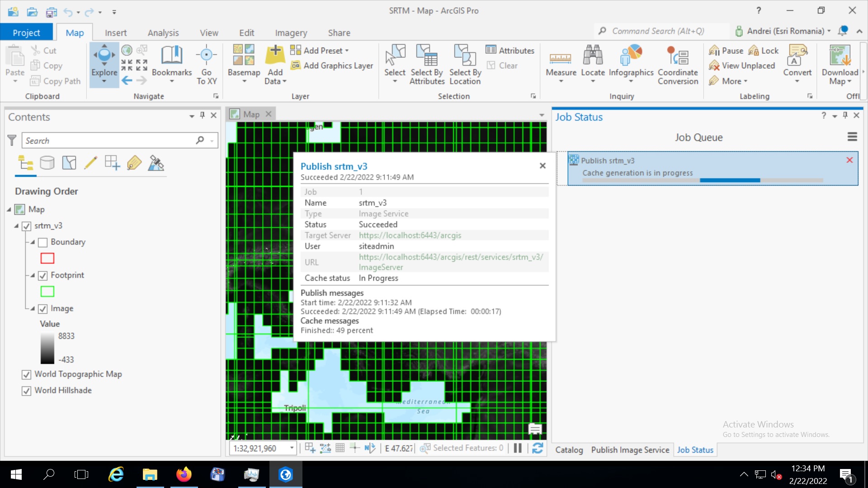Disable the World Topographic Map layer
The image size is (868, 488).
tap(27, 374)
